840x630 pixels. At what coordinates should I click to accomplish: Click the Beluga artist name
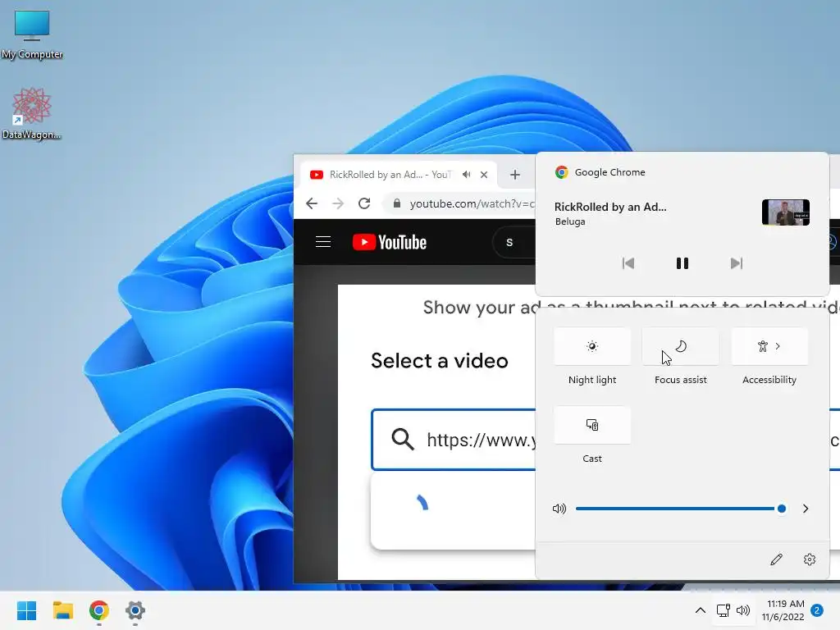coord(570,221)
